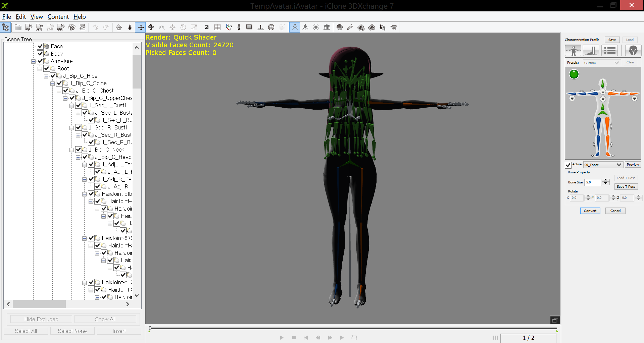Open the bone list view icon

[x=610, y=51]
